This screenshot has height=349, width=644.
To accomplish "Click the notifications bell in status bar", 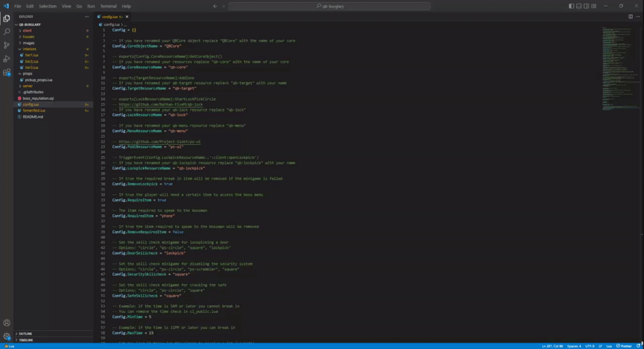I will point(638,346).
